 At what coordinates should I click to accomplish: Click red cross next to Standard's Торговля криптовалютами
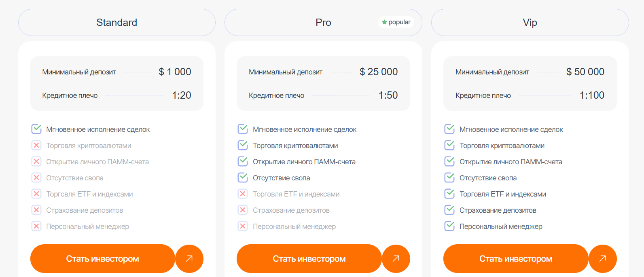click(x=36, y=145)
